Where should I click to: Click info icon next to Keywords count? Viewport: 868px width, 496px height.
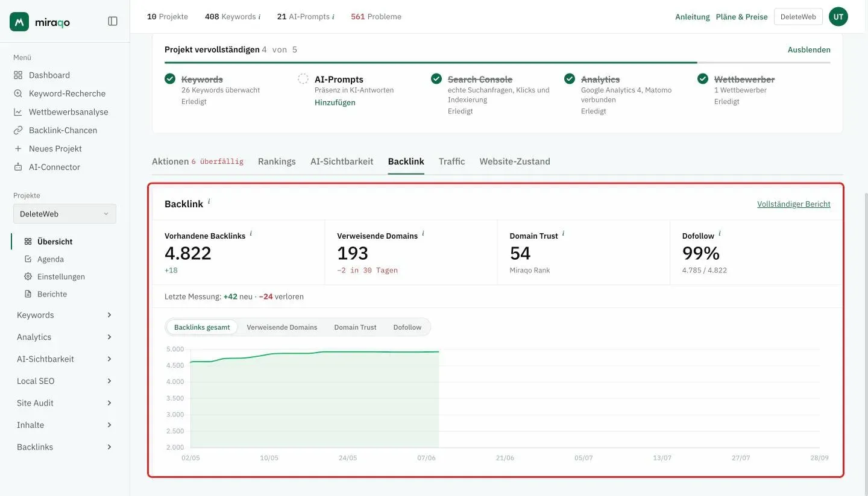[x=259, y=17]
